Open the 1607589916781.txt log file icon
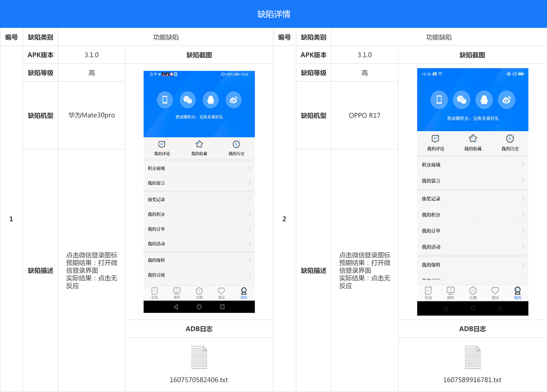 click(x=473, y=357)
